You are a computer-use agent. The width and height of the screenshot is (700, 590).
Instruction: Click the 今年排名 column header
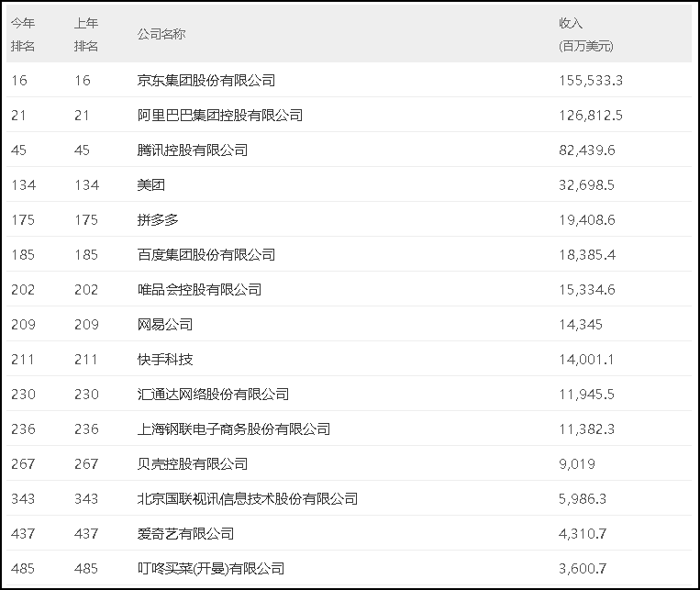click(23, 34)
